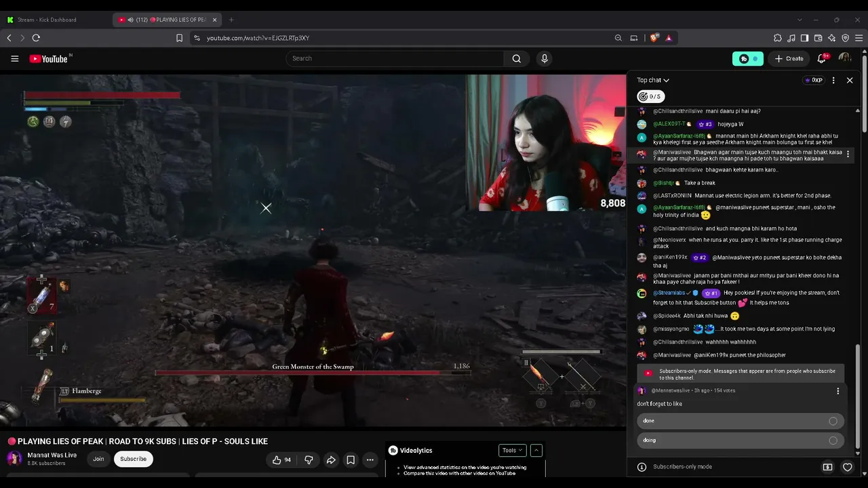
Task: Click the picture-in-picture icon in address bar
Action: coord(634,38)
